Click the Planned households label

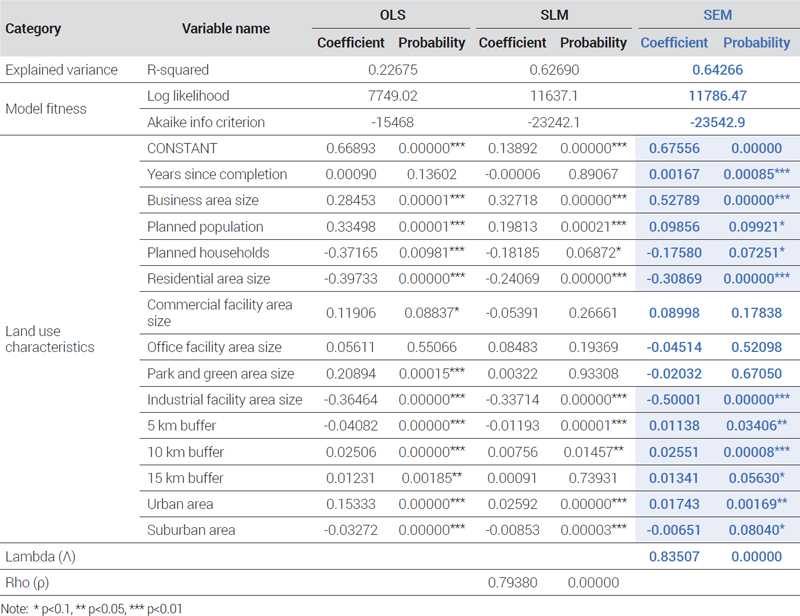(208, 253)
